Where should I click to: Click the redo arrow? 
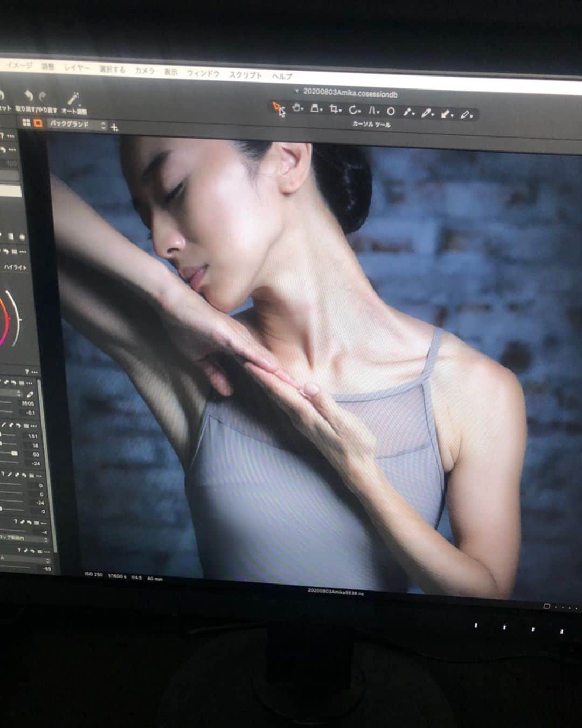coord(43,97)
